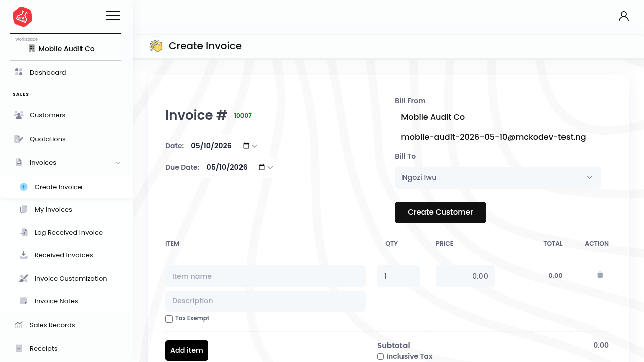Click the waving hand emoji
The image size is (644, 362).
coord(156,46)
